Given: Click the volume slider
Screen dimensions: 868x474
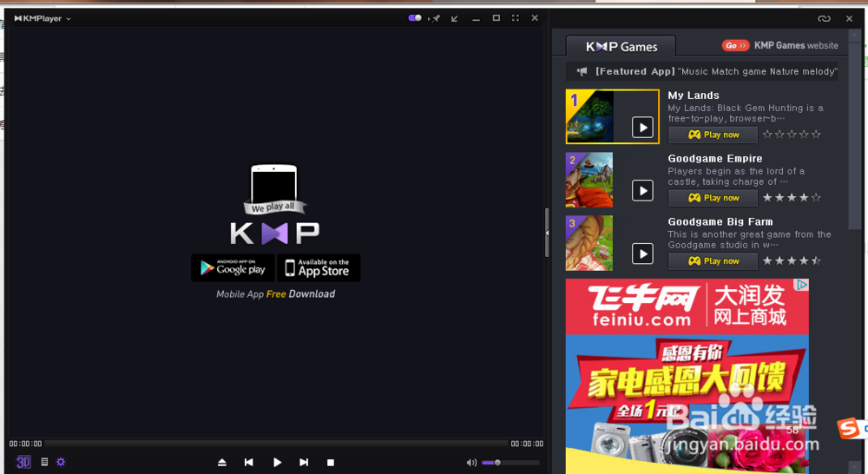Looking at the screenshot, I should (x=510, y=463).
